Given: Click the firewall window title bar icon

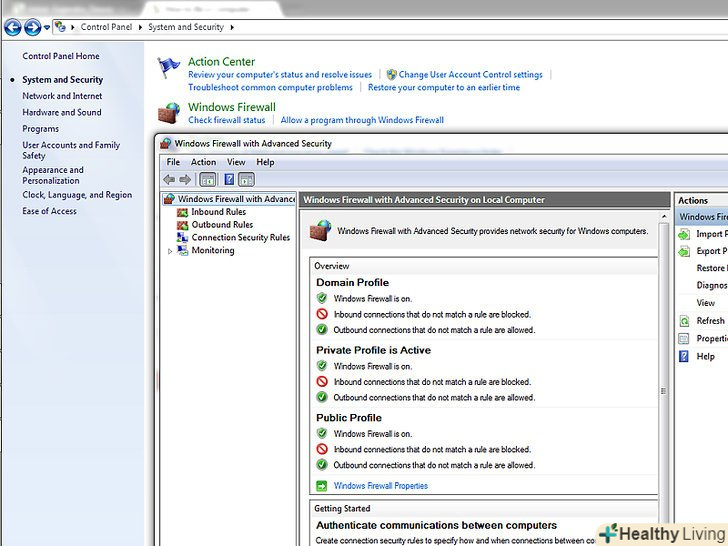Looking at the screenshot, I should tap(166, 143).
